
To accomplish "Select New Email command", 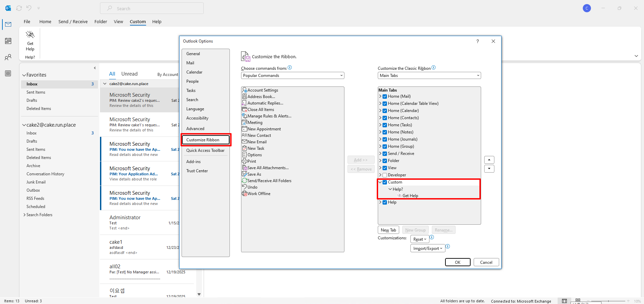I will coord(254,142).
